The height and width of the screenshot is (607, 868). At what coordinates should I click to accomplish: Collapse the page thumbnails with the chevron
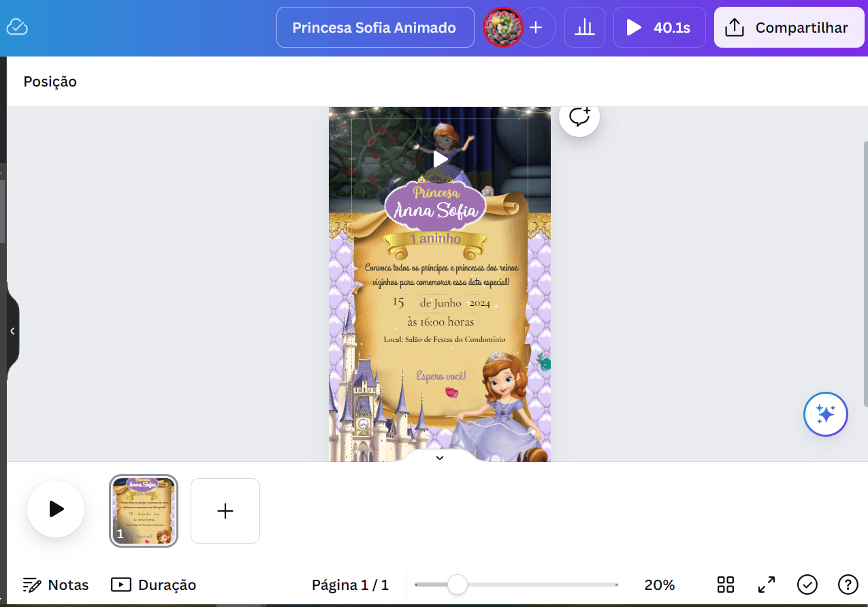click(x=440, y=457)
